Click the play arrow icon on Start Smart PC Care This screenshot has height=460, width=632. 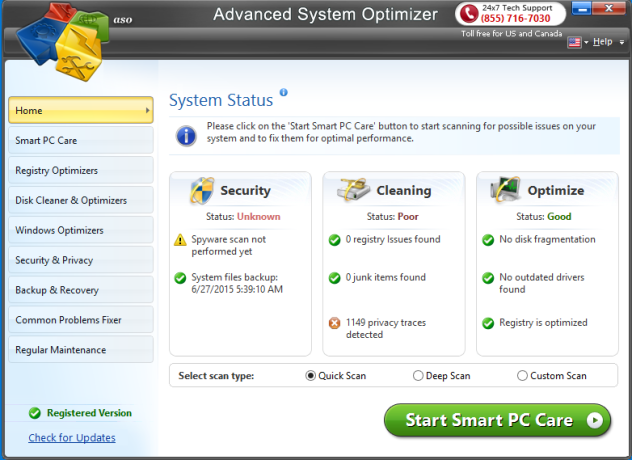click(x=595, y=420)
